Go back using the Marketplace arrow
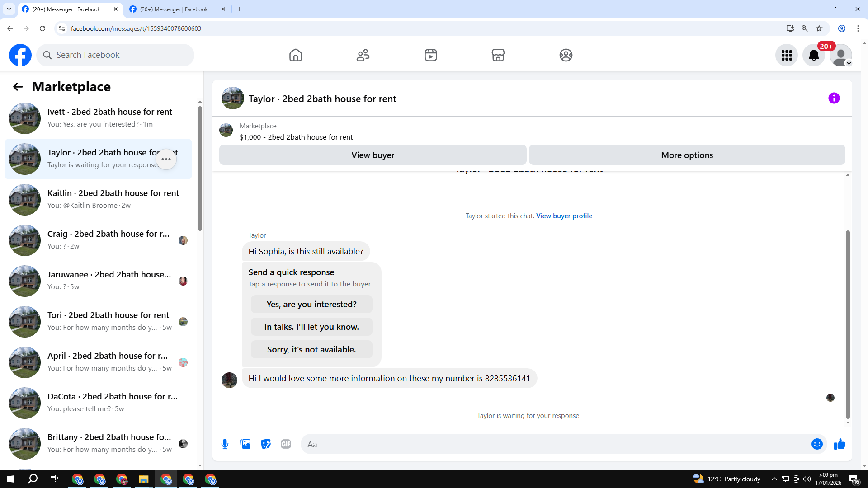This screenshot has height=488, width=868. coord(18,87)
